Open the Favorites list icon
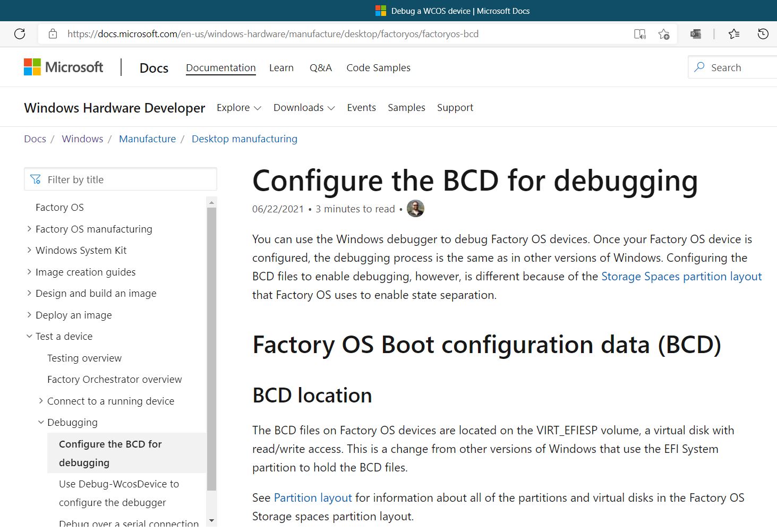This screenshot has height=532, width=777. (734, 33)
